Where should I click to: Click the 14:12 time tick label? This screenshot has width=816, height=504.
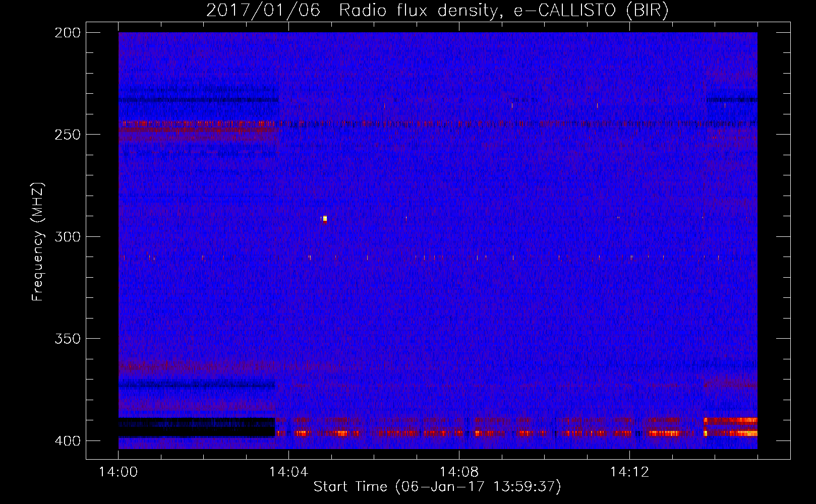tap(629, 472)
